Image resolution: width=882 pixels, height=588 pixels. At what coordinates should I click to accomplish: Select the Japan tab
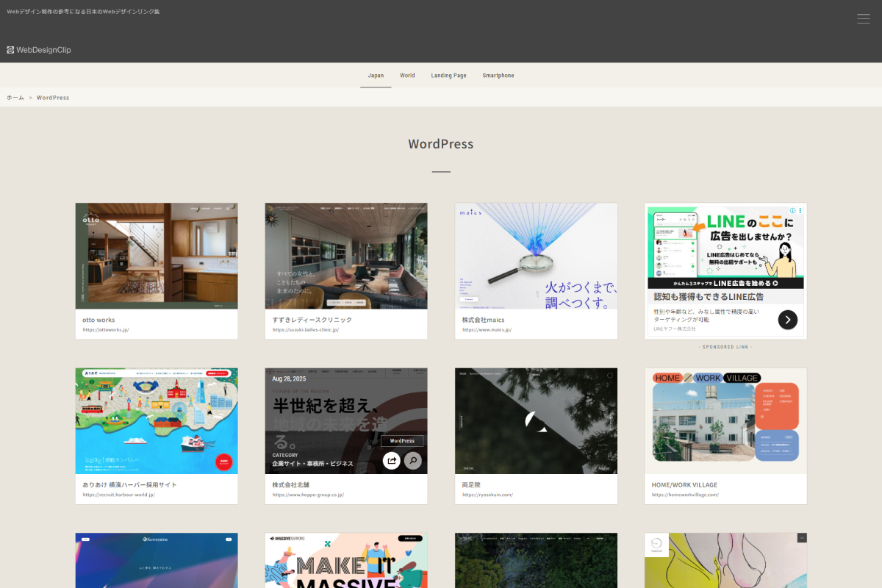(x=376, y=76)
